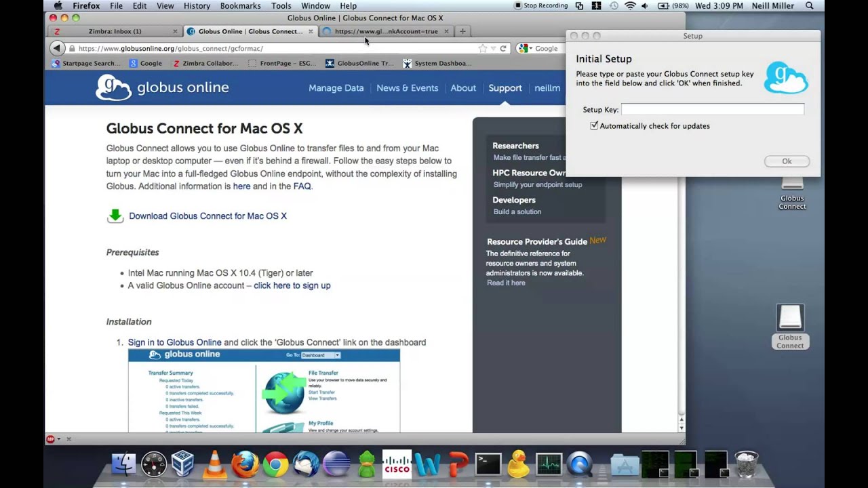Open Manage Data navigation item
Screen dimensions: 868x488
coord(336,88)
